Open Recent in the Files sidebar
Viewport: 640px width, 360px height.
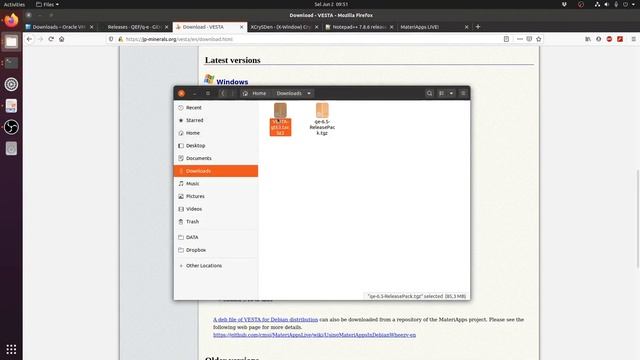[216, 107]
